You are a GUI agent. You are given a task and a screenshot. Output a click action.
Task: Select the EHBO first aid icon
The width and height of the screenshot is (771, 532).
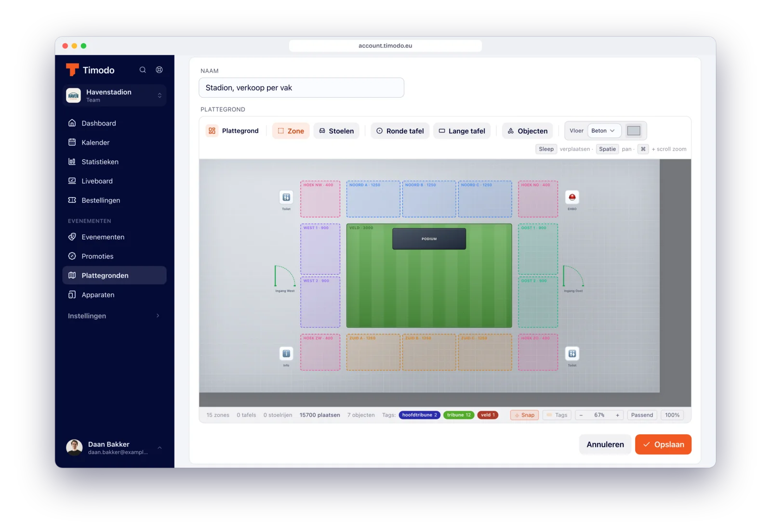click(572, 197)
